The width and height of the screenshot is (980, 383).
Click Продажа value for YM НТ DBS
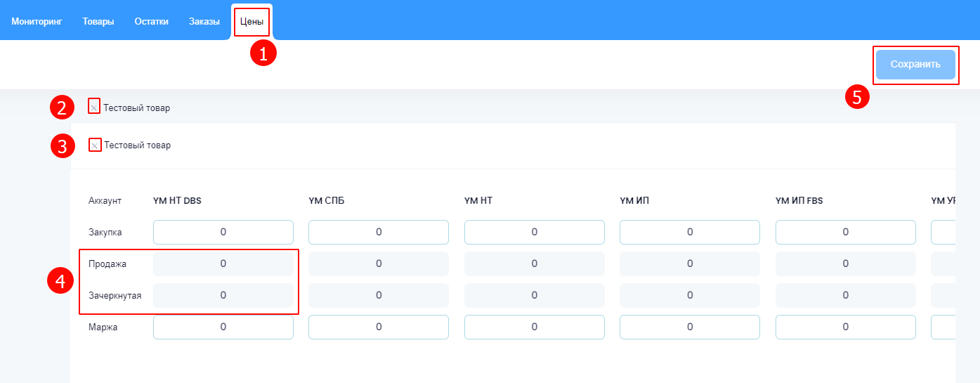[x=223, y=264]
